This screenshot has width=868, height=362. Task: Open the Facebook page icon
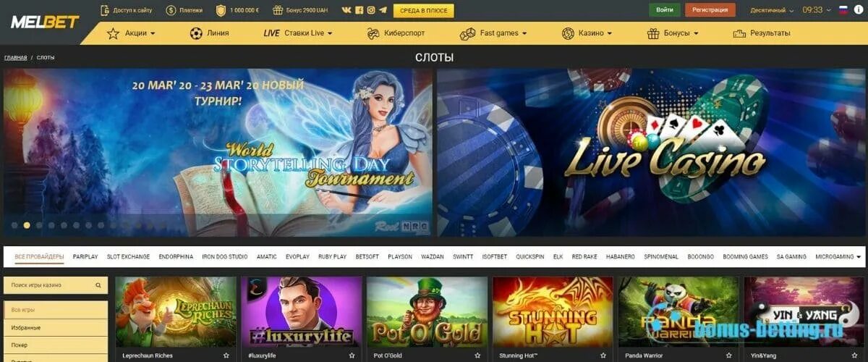[359, 10]
